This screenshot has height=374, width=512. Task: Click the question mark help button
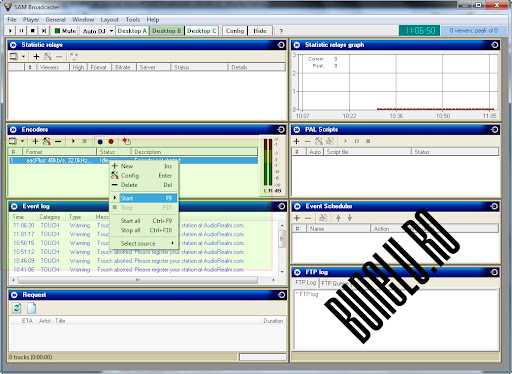point(281,31)
